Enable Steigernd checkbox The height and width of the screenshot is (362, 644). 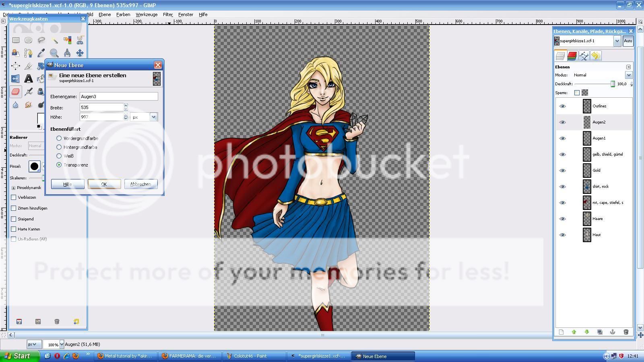(14, 219)
